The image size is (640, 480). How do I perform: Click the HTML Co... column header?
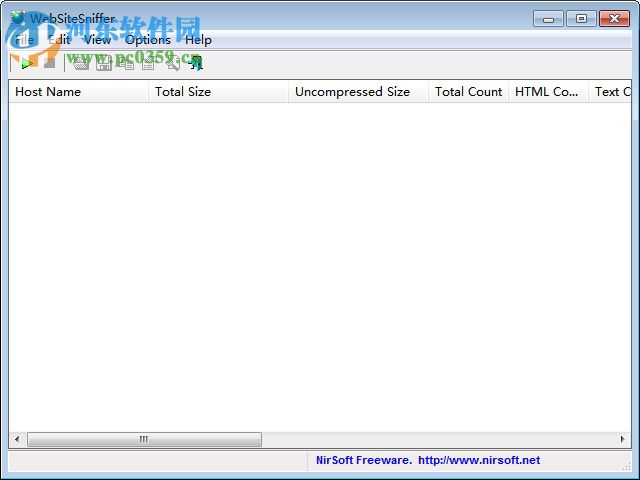pyautogui.click(x=549, y=92)
